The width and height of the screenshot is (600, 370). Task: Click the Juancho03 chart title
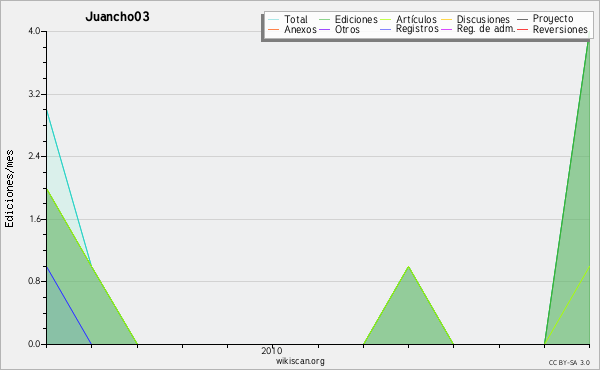[117, 17]
